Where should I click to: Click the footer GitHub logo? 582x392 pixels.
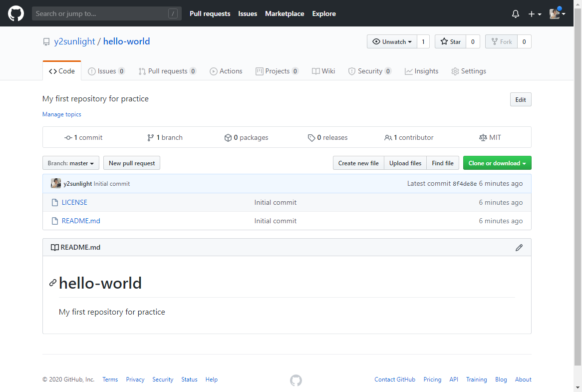(x=296, y=380)
